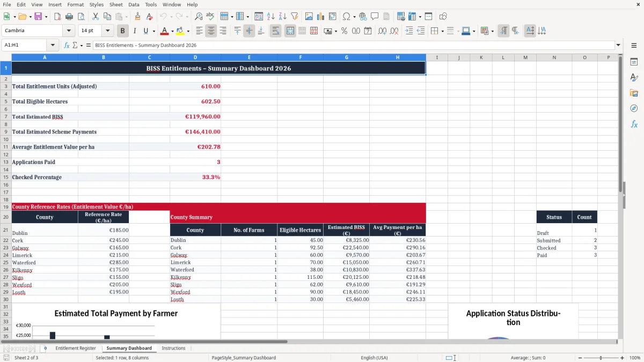
Task: Cut the selected cells
Action: coord(96,17)
